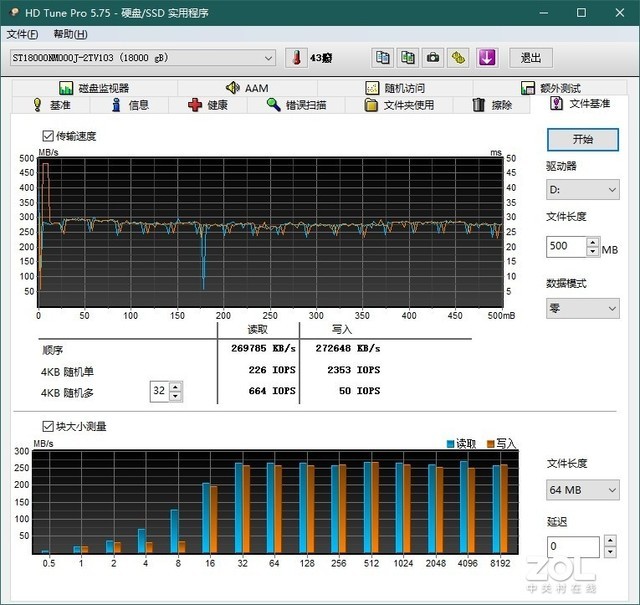Click the 文件长度 500 input field
Image resolution: width=640 pixels, height=605 pixels.
click(566, 246)
